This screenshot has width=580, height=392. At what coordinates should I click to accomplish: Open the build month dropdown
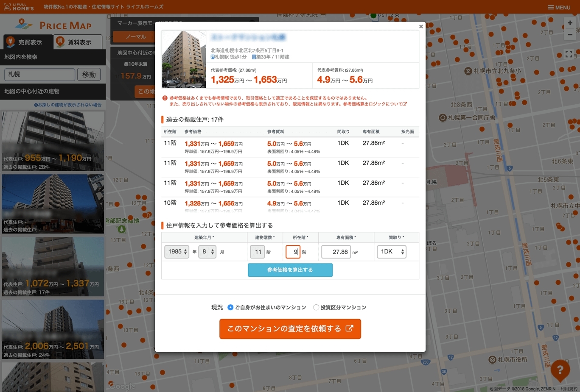(207, 252)
